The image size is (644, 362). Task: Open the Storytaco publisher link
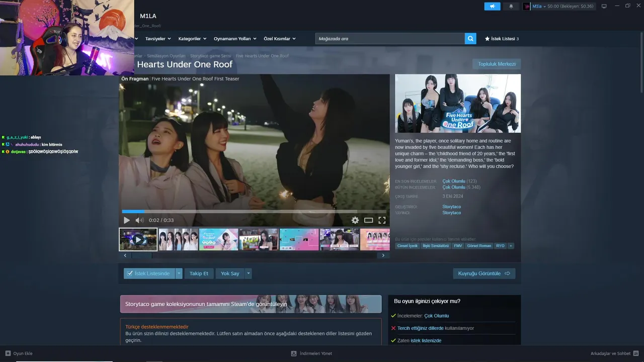(451, 213)
